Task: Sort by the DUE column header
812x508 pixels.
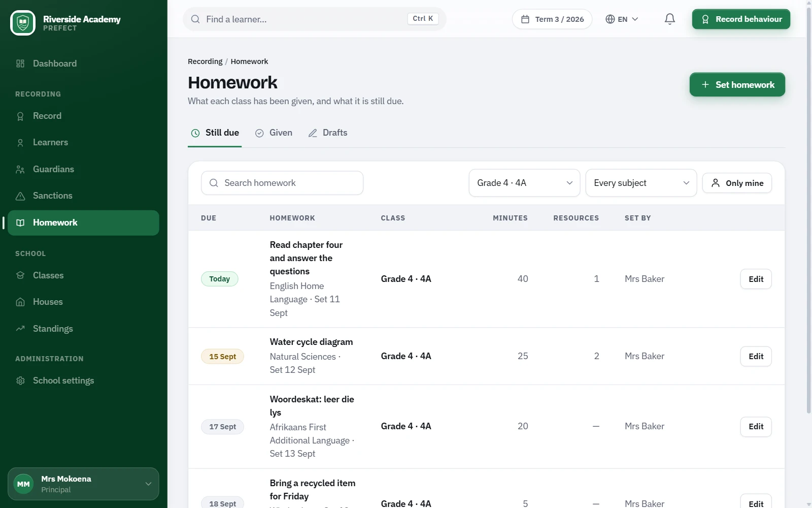Action: coord(209,218)
